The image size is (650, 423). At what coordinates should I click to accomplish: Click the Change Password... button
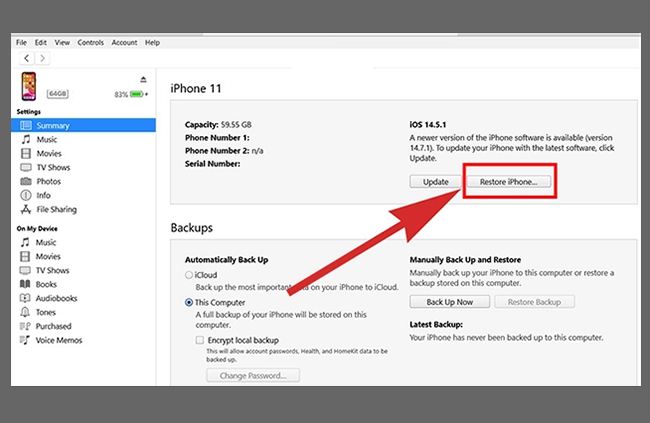[253, 375]
